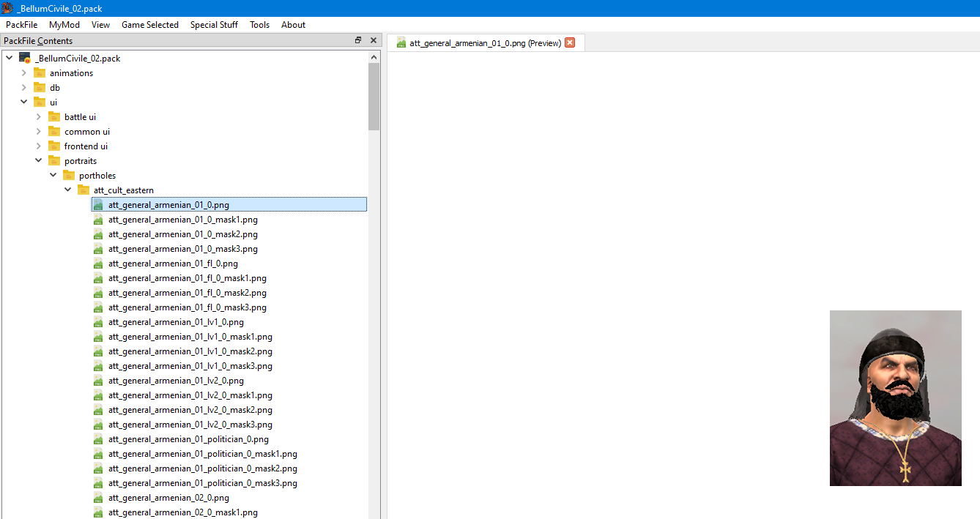The image size is (980, 519).
Task: Click the image icon in the preview tab
Action: [401, 42]
